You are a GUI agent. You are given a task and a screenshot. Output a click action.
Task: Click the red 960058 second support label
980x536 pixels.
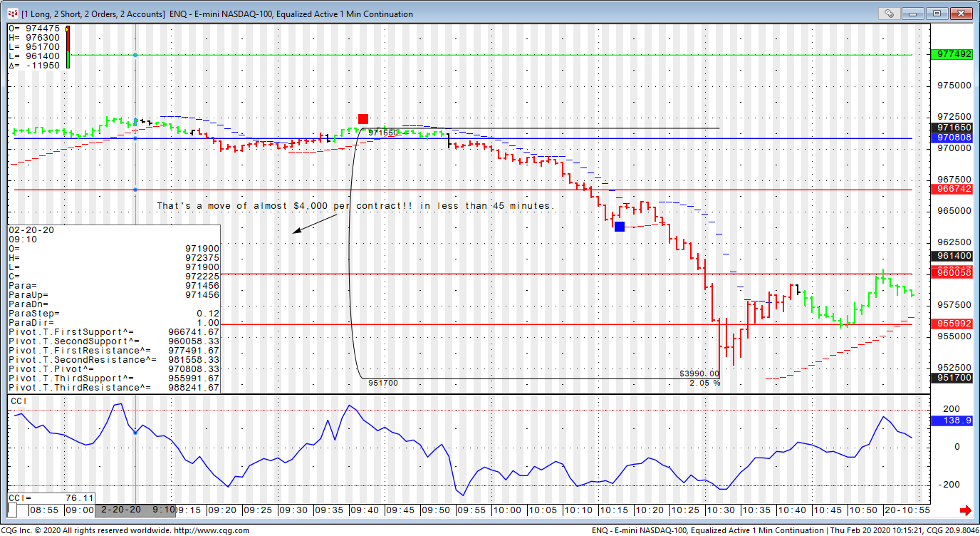952,273
